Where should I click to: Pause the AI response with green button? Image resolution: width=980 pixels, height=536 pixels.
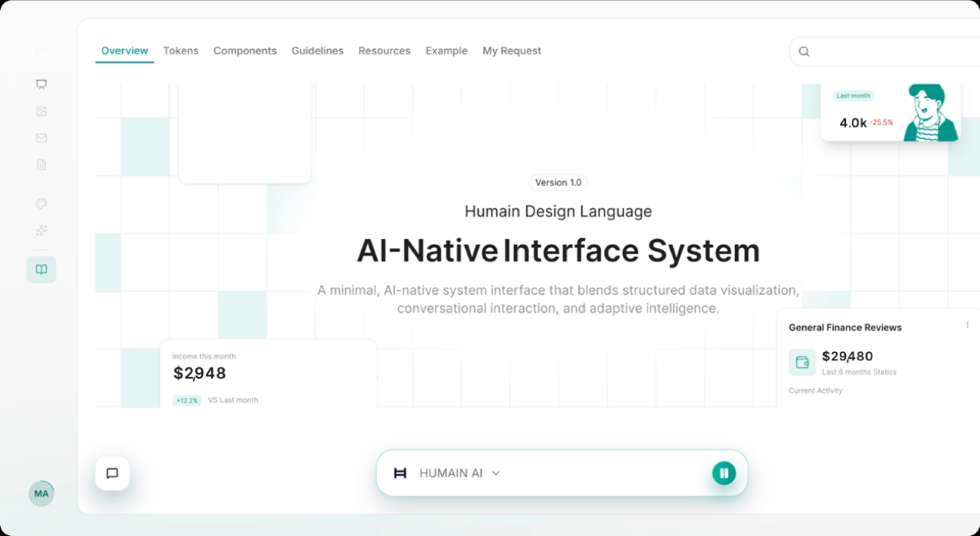coord(724,473)
